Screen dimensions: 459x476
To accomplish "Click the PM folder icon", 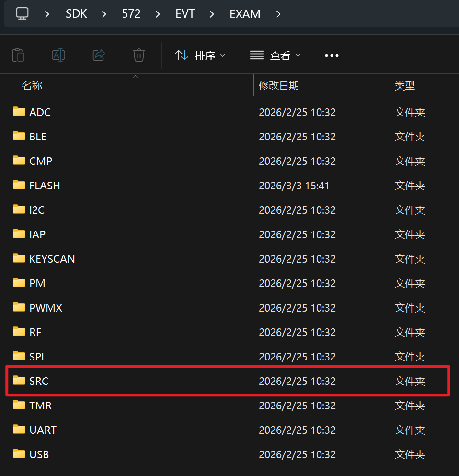I will (19, 282).
